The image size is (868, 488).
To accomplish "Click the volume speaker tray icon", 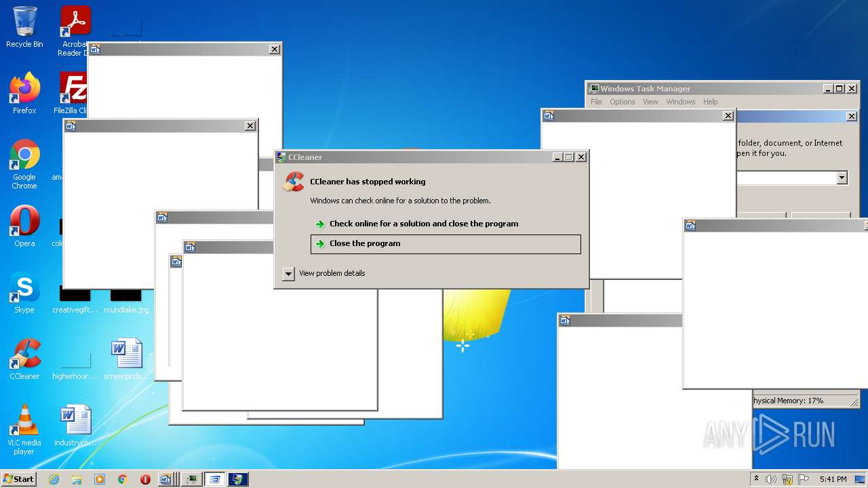I will coord(771,479).
